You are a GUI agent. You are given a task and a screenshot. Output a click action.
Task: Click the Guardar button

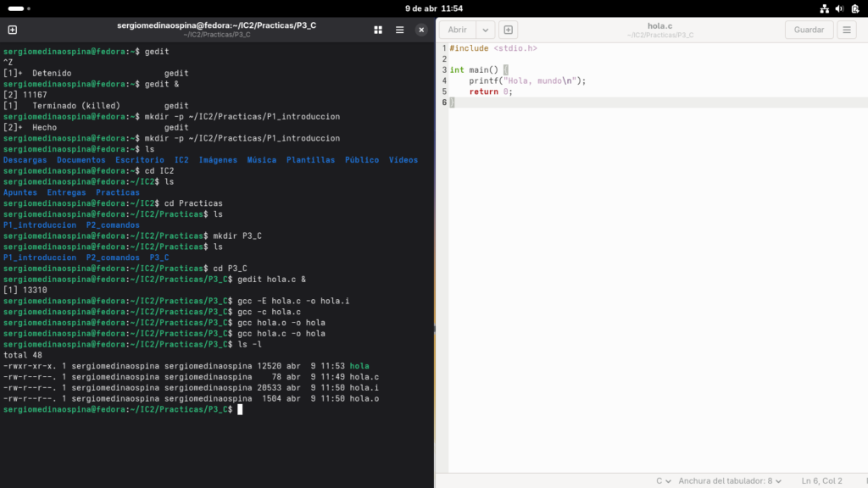(809, 30)
